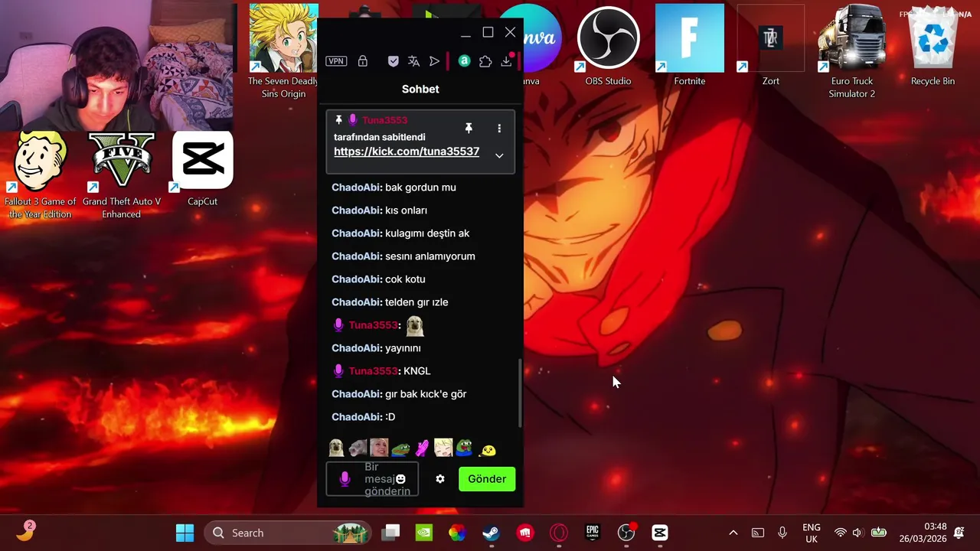Open Fortnite desktop shortcut
This screenshot has width=980, height=551.
click(690, 46)
